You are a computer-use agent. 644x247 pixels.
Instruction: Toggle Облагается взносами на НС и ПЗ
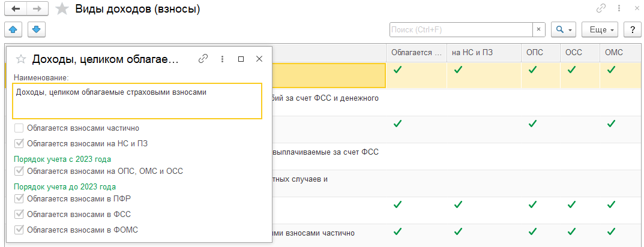(19, 144)
